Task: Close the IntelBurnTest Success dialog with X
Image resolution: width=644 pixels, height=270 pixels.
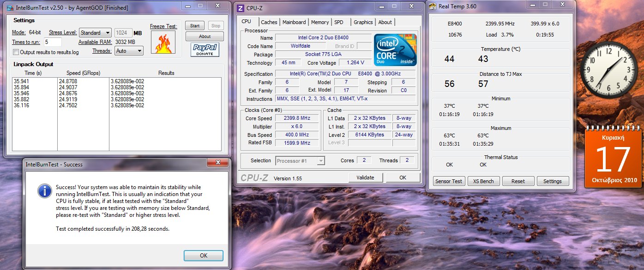Action: 217,162
